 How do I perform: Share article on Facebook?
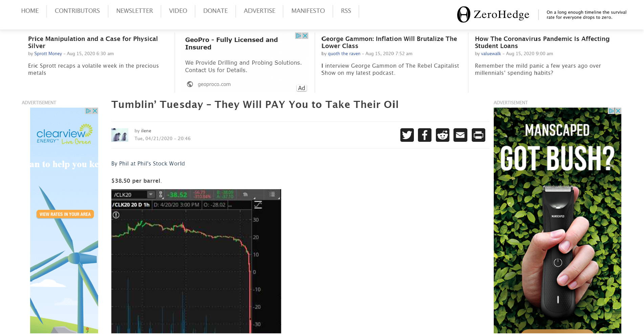(425, 135)
